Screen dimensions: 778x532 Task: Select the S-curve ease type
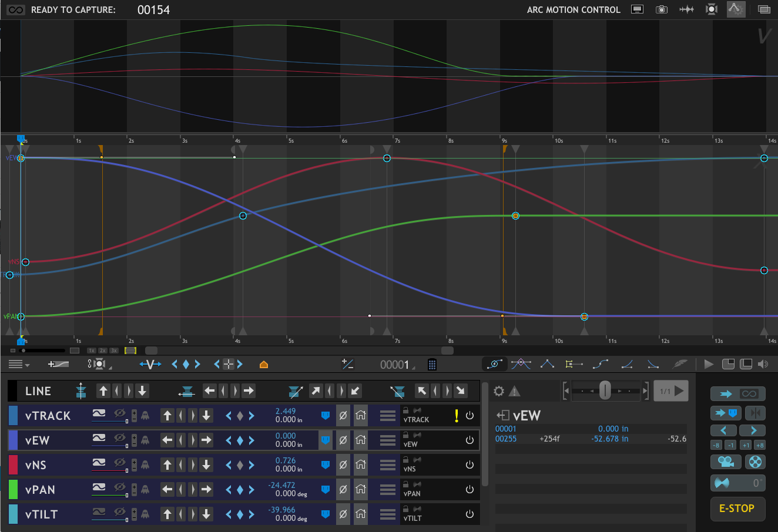point(601,365)
